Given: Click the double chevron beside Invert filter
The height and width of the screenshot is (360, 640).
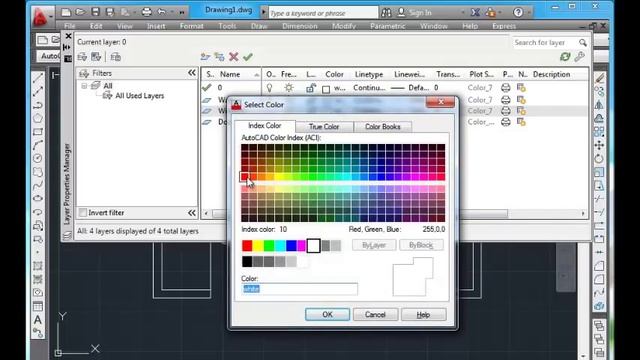Looking at the screenshot, I should pos(192,213).
